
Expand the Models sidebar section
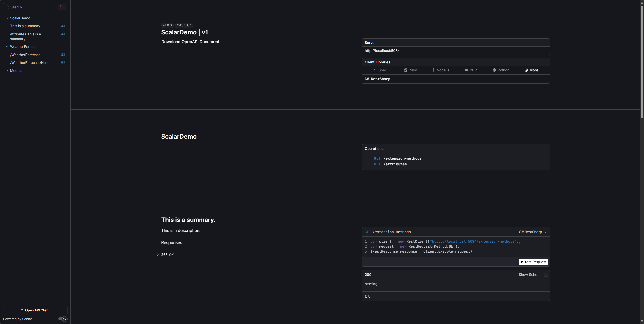pyautogui.click(x=7, y=71)
